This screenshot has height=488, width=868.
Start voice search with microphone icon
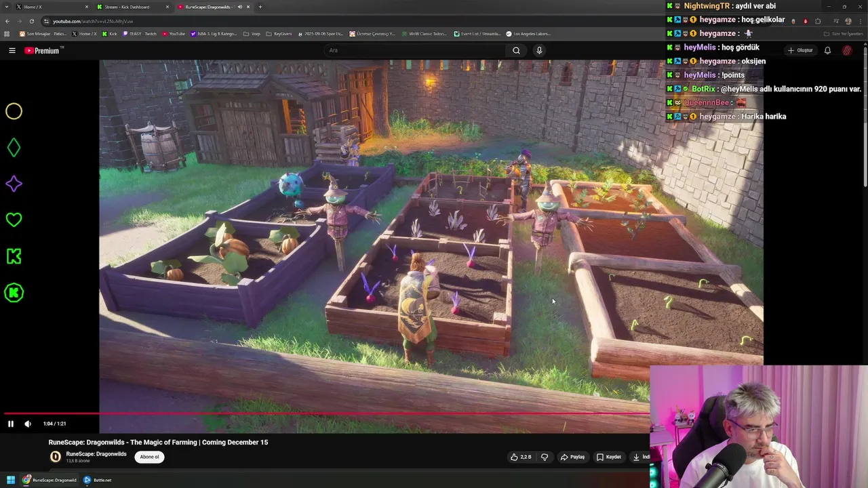(x=539, y=50)
